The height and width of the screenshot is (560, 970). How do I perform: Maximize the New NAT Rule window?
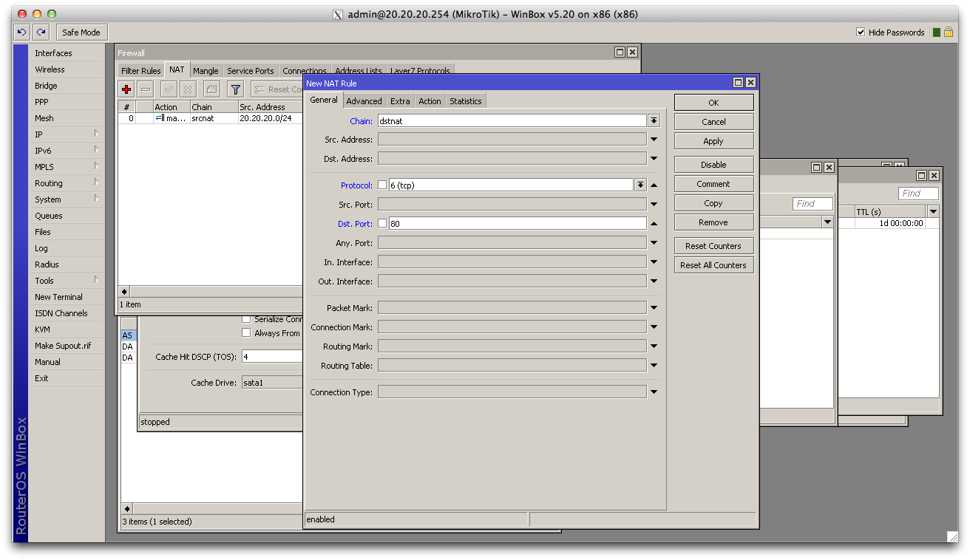pyautogui.click(x=738, y=83)
